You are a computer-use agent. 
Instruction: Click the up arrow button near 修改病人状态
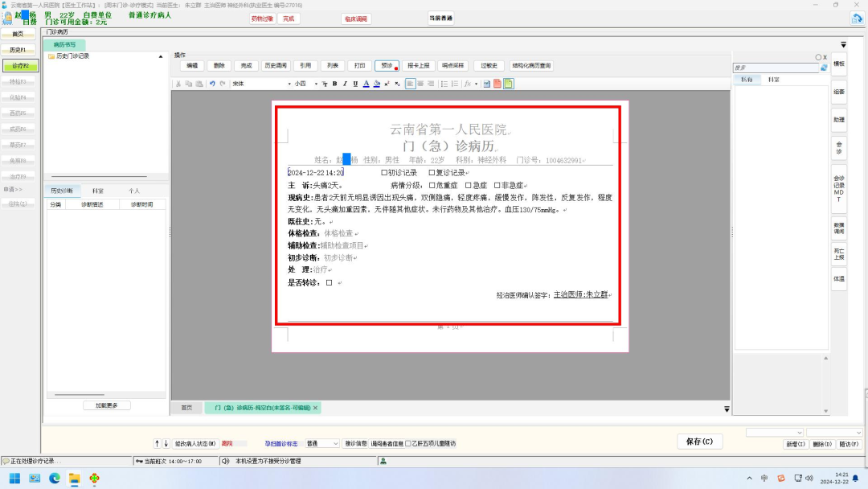158,444
